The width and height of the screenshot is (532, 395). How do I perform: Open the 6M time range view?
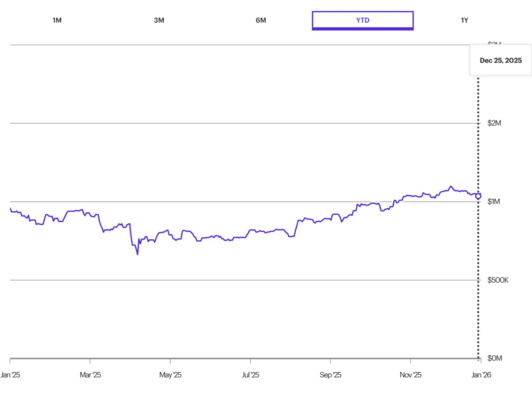[x=261, y=20]
